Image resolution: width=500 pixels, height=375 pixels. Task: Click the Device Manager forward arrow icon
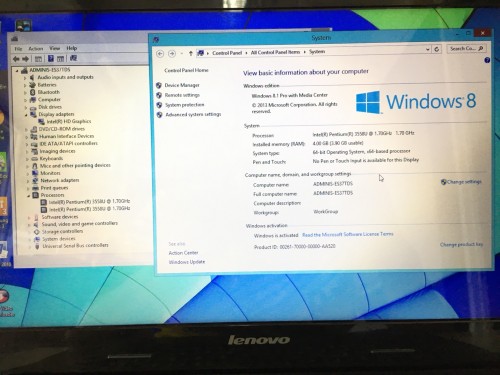pyautogui.click(x=26, y=59)
